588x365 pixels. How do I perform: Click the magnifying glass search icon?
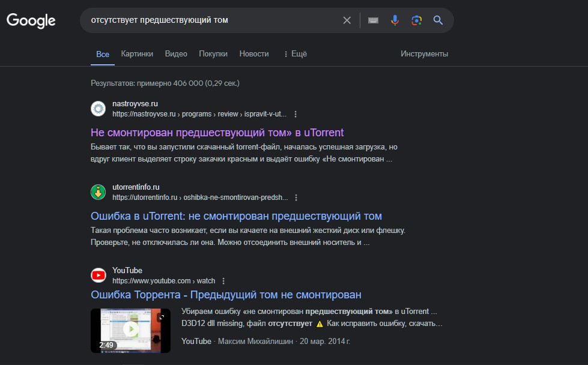(438, 20)
